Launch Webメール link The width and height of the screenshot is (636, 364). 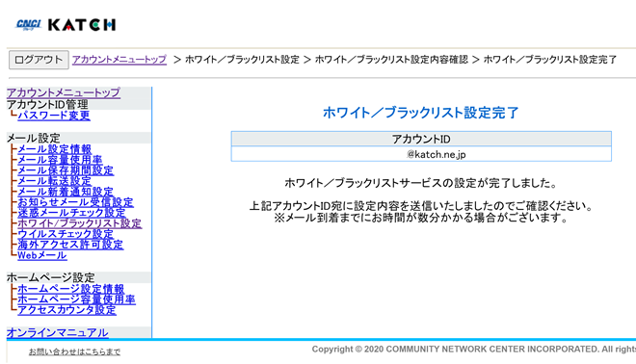(41, 255)
